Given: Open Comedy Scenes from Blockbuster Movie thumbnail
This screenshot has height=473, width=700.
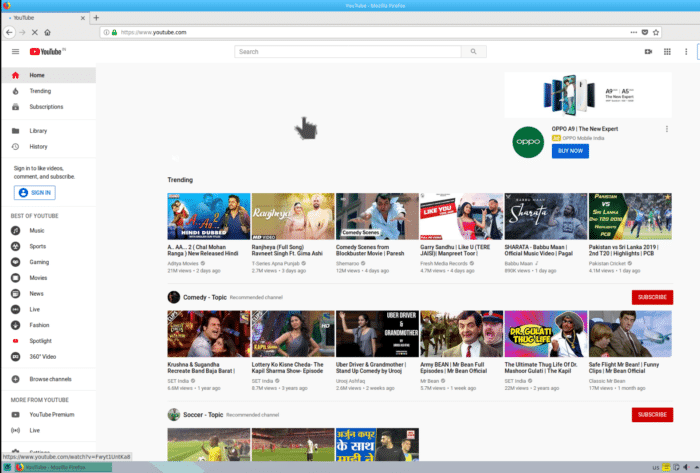Looking at the screenshot, I should click(x=377, y=216).
